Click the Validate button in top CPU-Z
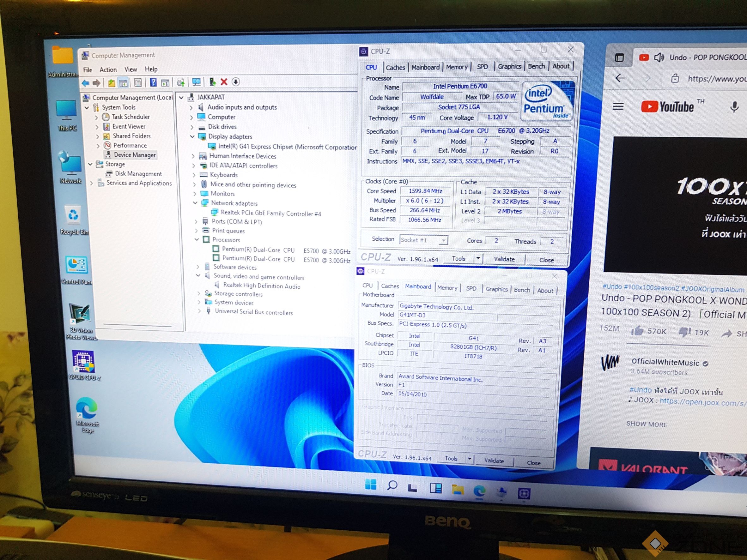Screen dimensions: 747x560 coord(504,259)
